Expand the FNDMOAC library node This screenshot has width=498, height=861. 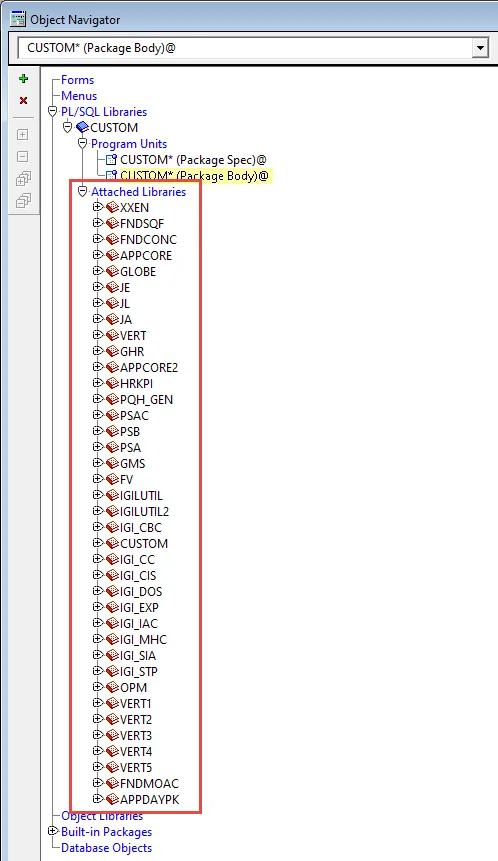click(98, 783)
